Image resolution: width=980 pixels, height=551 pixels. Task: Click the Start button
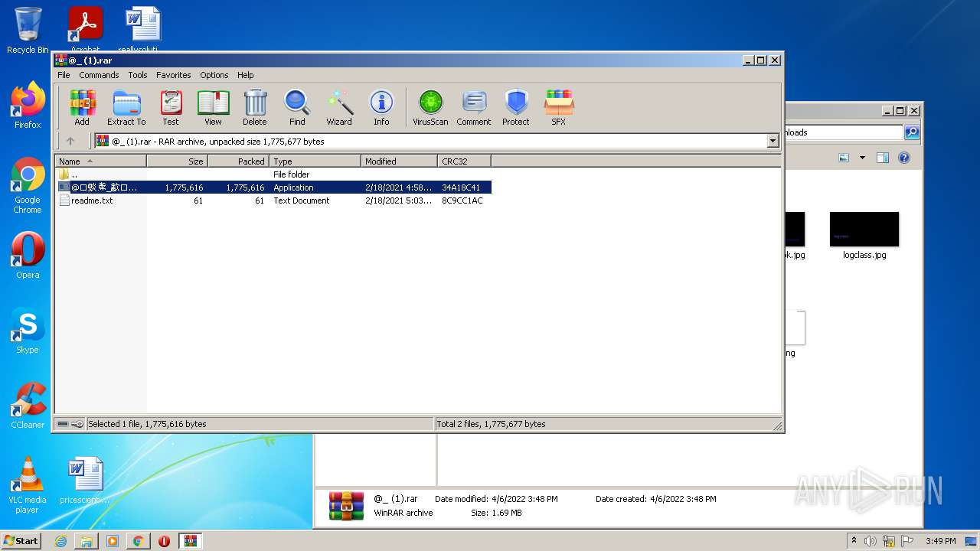pyautogui.click(x=21, y=541)
